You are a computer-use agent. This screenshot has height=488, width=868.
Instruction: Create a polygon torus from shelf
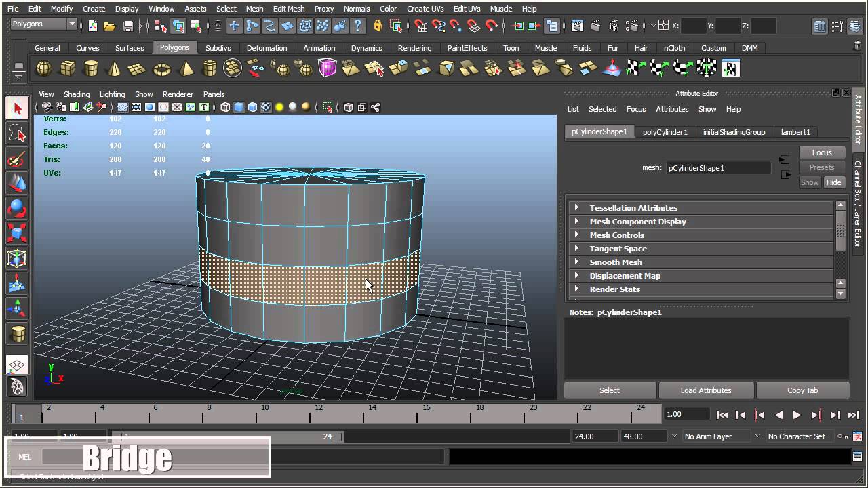pos(162,68)
